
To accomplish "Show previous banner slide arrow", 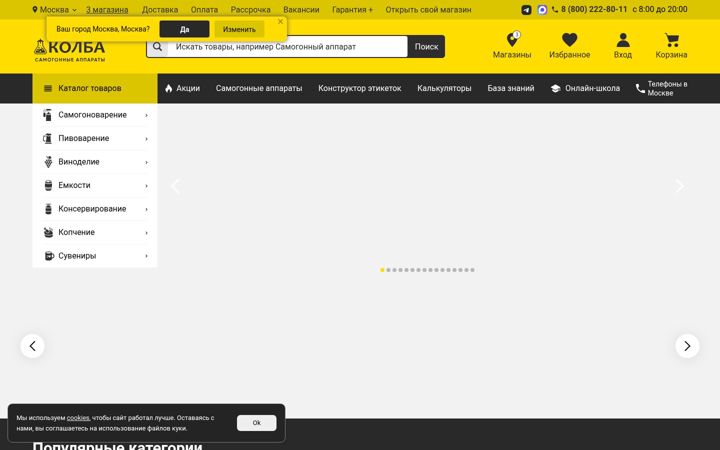I will point(175,186).
